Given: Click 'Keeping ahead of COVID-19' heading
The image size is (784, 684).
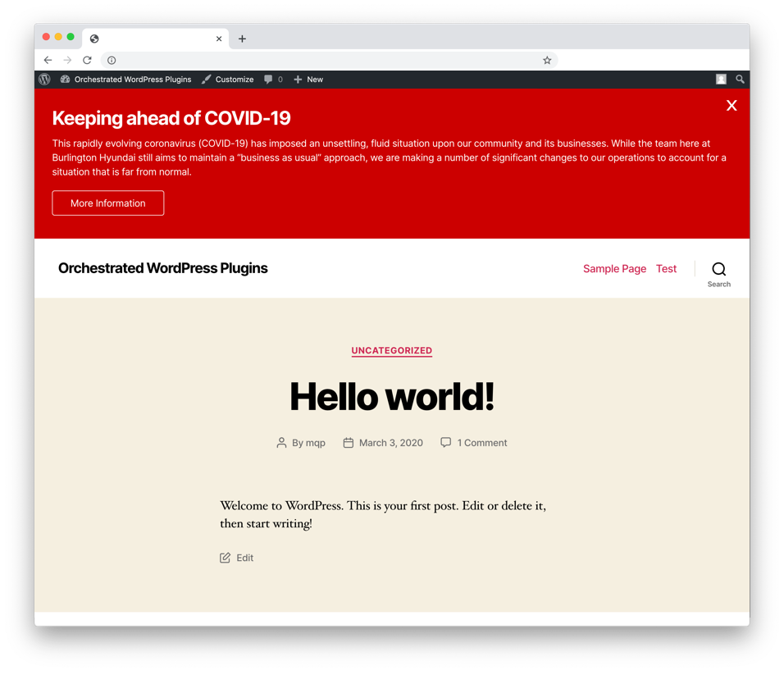Looking at the screenshot, I should click(171, 118).
